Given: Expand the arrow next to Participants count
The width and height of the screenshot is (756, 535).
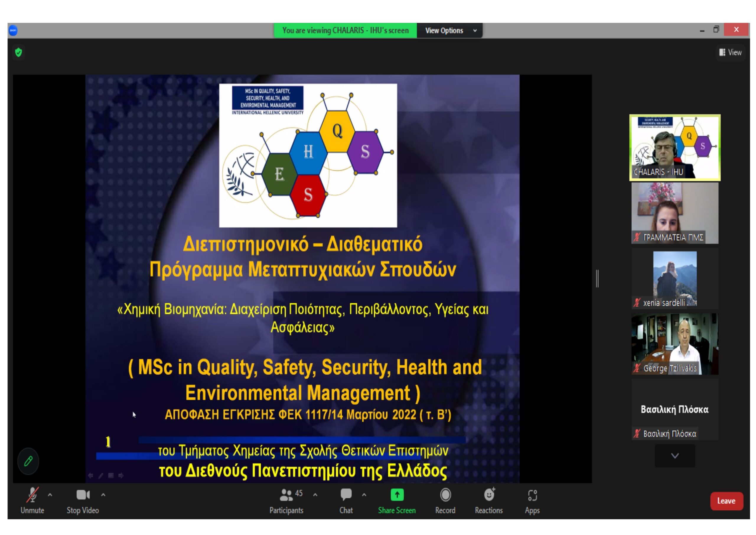Looking at the screenshot, I should click(x=315, y=495).
